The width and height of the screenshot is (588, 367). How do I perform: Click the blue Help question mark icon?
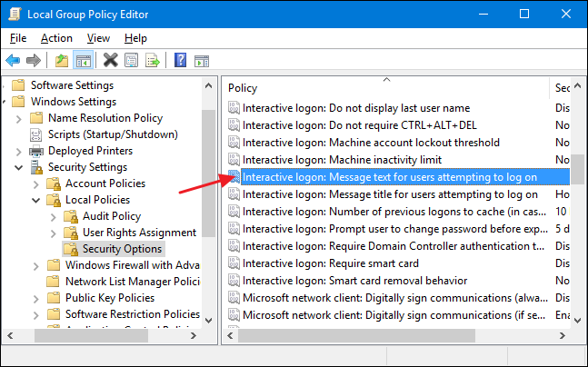coord(180,60)
